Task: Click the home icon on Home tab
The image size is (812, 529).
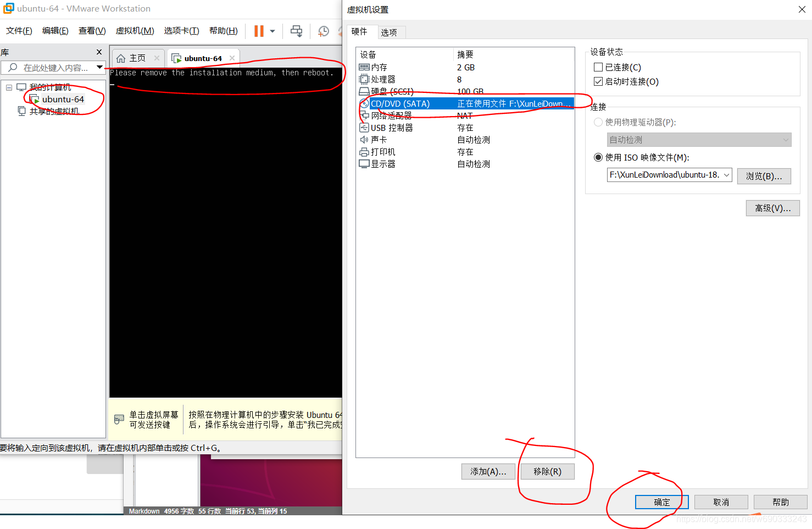Action: (x=121, y=58)
